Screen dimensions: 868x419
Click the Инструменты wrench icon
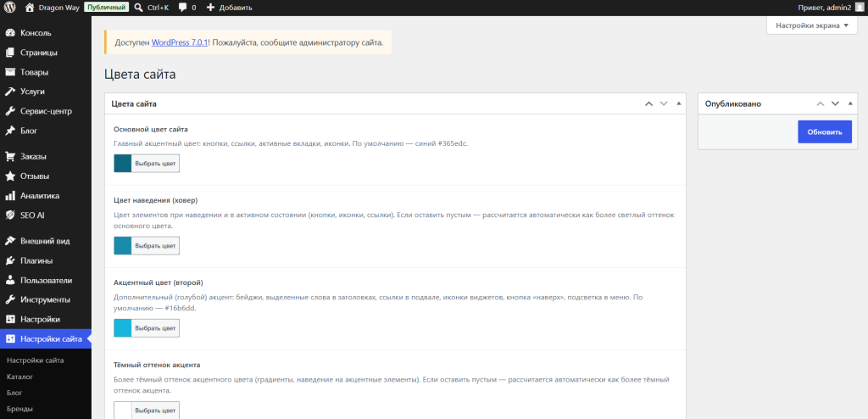pyautogui.click(x=10, y=300)
